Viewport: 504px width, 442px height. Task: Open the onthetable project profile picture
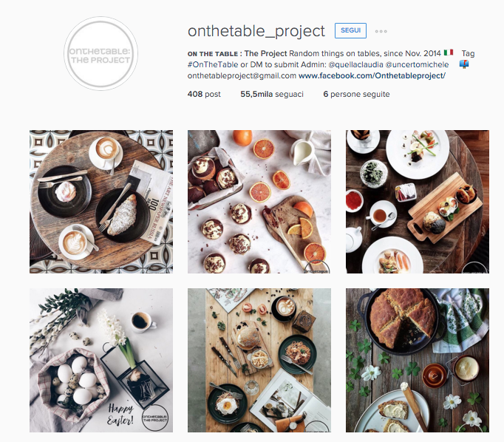[x=101, y=54]
